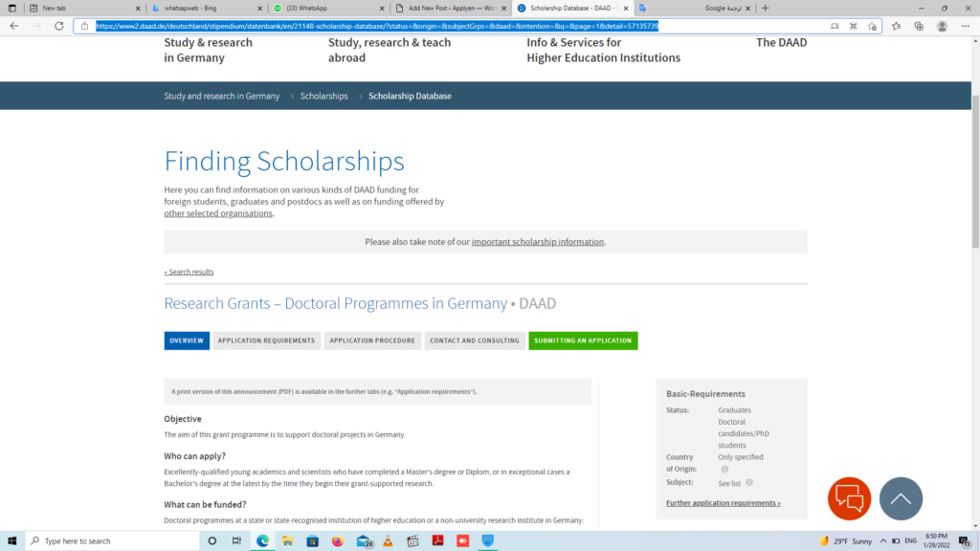The image size is (980, 551).
Task: Open the notification center icon
Action: (966, 541)
